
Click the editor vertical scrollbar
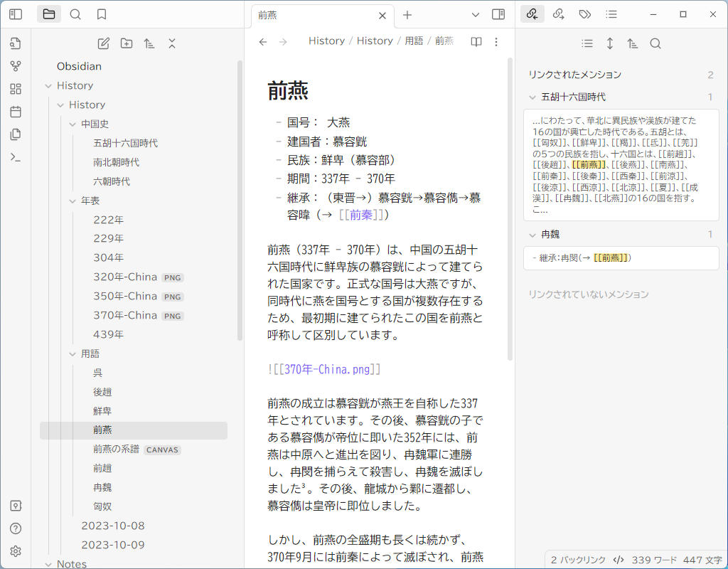(x=510, y=209)
